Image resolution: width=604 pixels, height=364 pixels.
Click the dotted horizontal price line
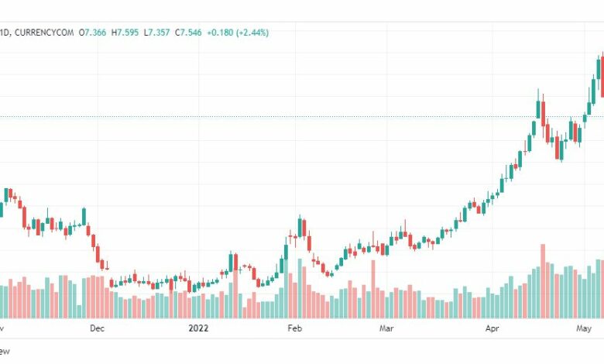click(302, 116)
